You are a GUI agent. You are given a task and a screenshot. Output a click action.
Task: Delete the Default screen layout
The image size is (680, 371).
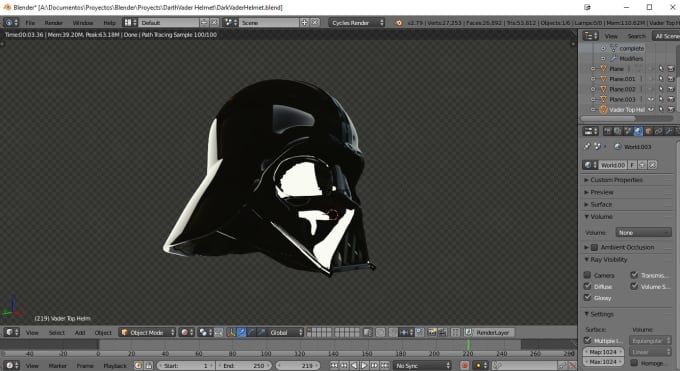[x=214, y=22]
